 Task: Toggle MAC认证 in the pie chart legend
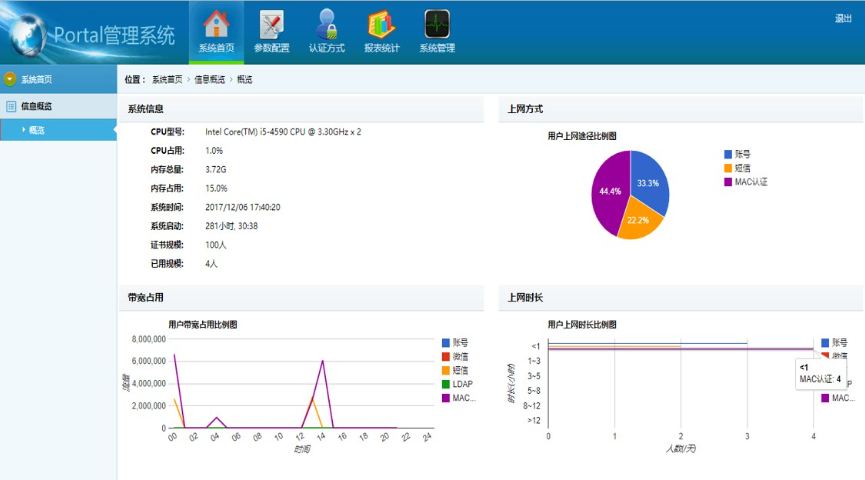751,182
